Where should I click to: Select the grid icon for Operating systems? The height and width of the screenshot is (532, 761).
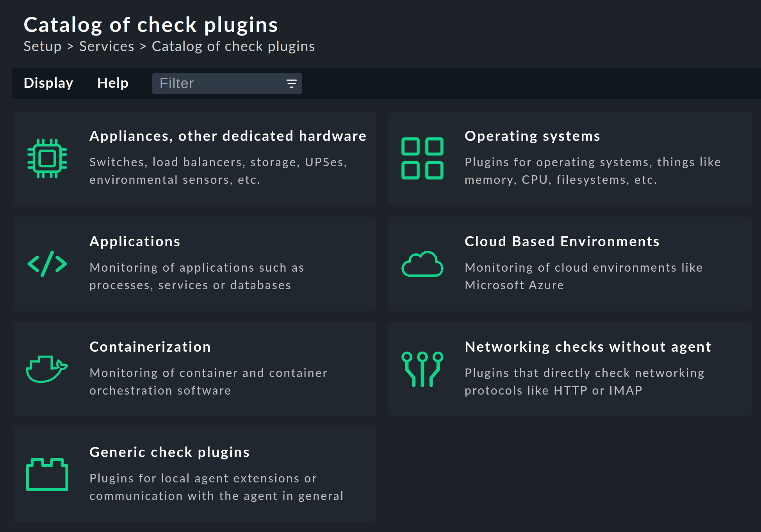click(422, 158)
